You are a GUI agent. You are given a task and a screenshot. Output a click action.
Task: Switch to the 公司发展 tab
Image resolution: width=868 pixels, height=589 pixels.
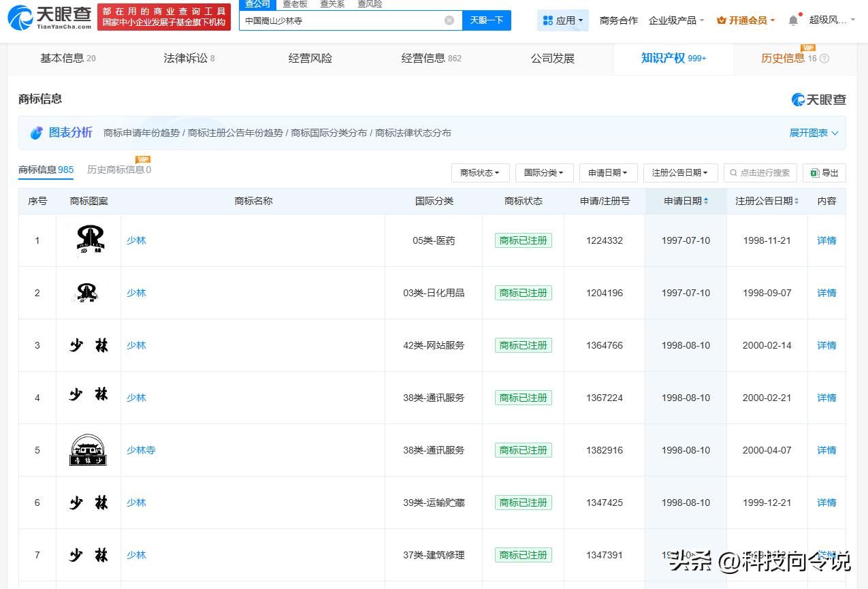[553, 59]
